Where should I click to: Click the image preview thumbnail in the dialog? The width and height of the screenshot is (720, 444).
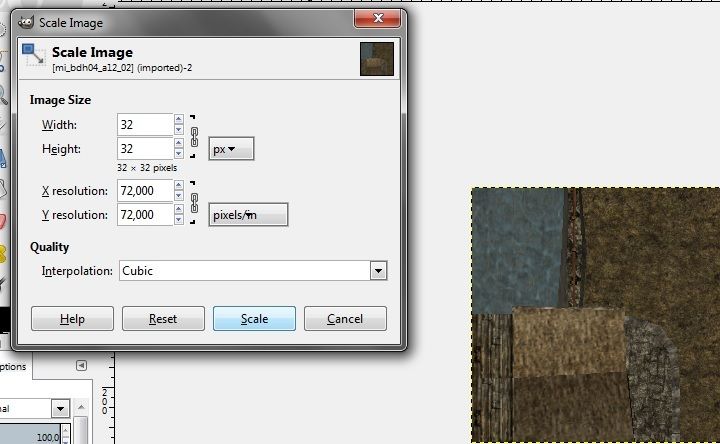pyautogui.click(x=376, y=59)
